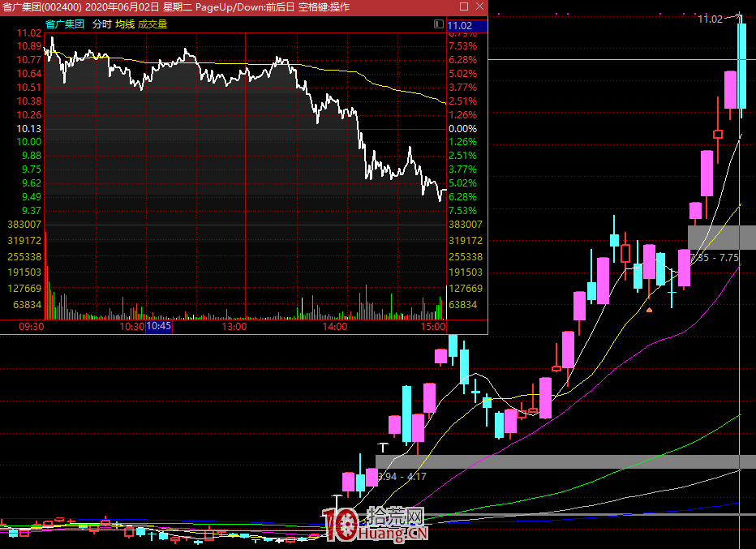This screenshot has height=549, width=756.
Task: Click the 10.13 baseline price on left axis
Action: point(28,129)
